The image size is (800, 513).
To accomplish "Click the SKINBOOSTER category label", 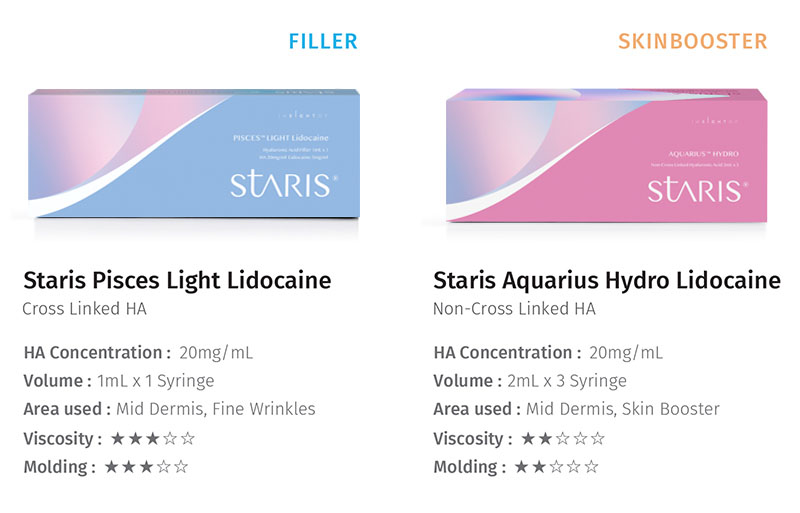I will 692,41.
